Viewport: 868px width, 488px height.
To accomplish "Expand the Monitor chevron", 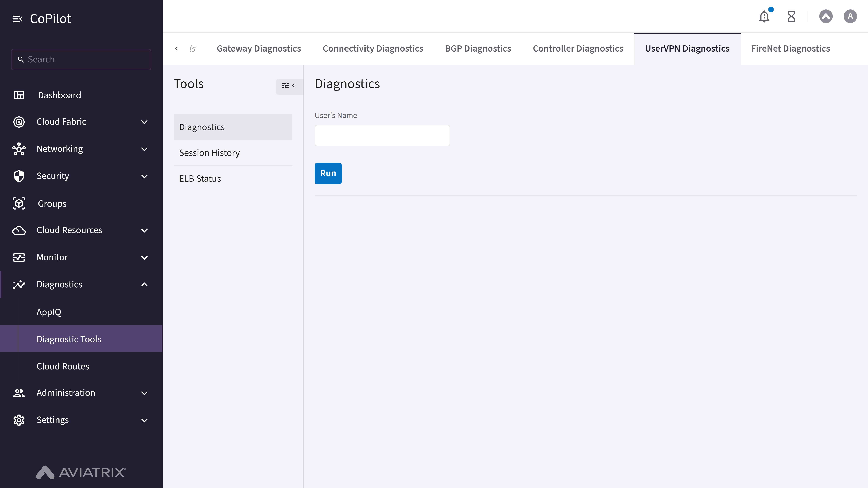I will tap(144, 258).
